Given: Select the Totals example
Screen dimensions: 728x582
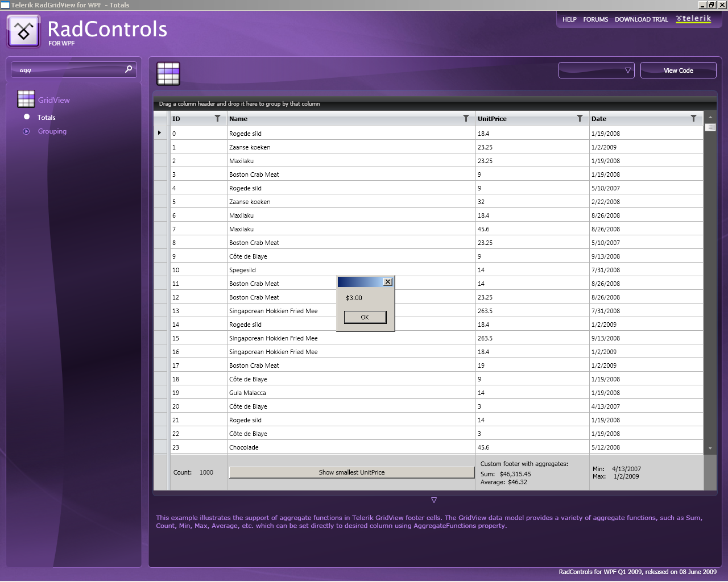Looking at the screenshot, I should (46, 118).
